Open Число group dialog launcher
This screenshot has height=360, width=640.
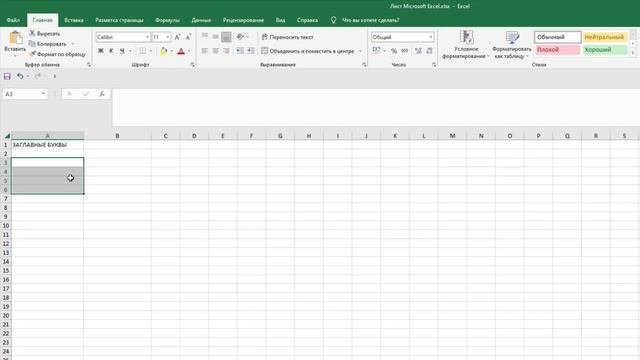point(434,64)
